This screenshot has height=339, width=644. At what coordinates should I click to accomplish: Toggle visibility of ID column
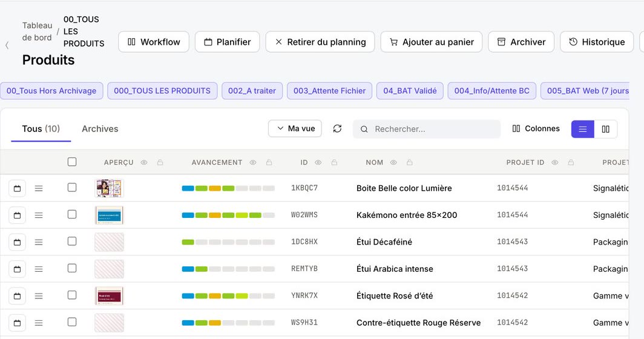(318, 162)
